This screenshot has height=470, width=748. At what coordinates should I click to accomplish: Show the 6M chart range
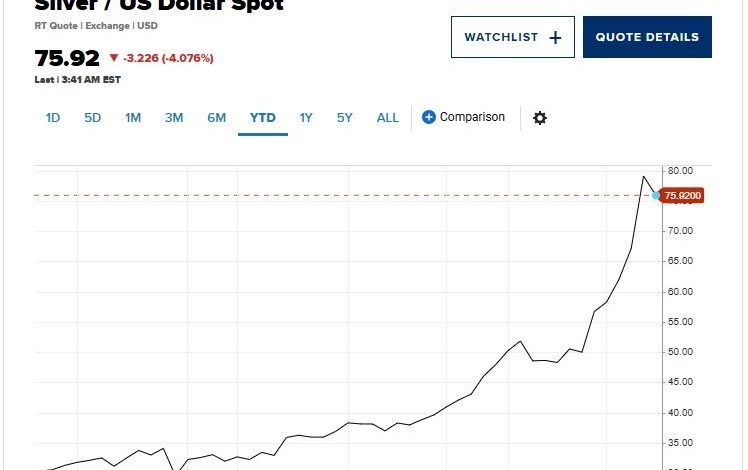pyautogui.click(x=217, y=118)
